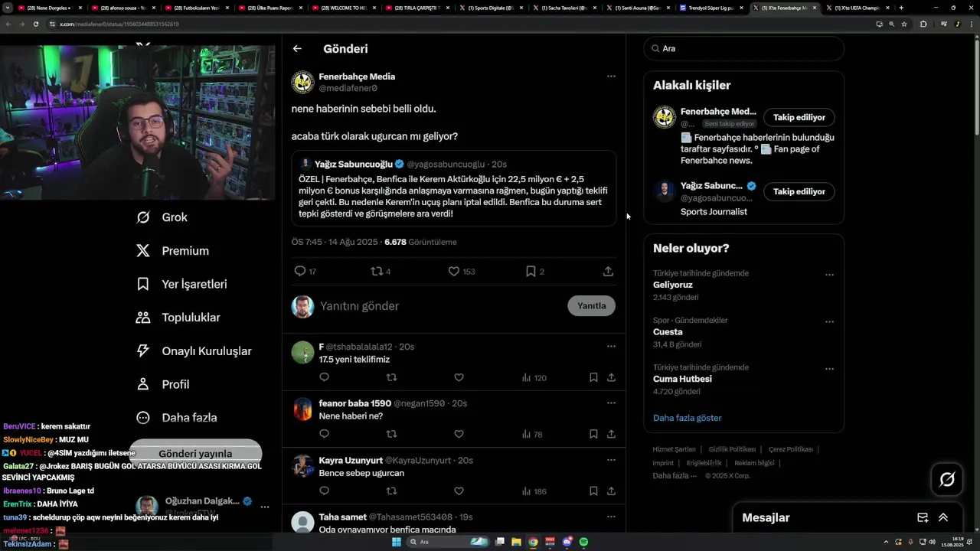Image resolution: width=980 pixels, height=551 pixels.
Task: Go back with the Gönderi arrow
Action: (x=297, y=48)
